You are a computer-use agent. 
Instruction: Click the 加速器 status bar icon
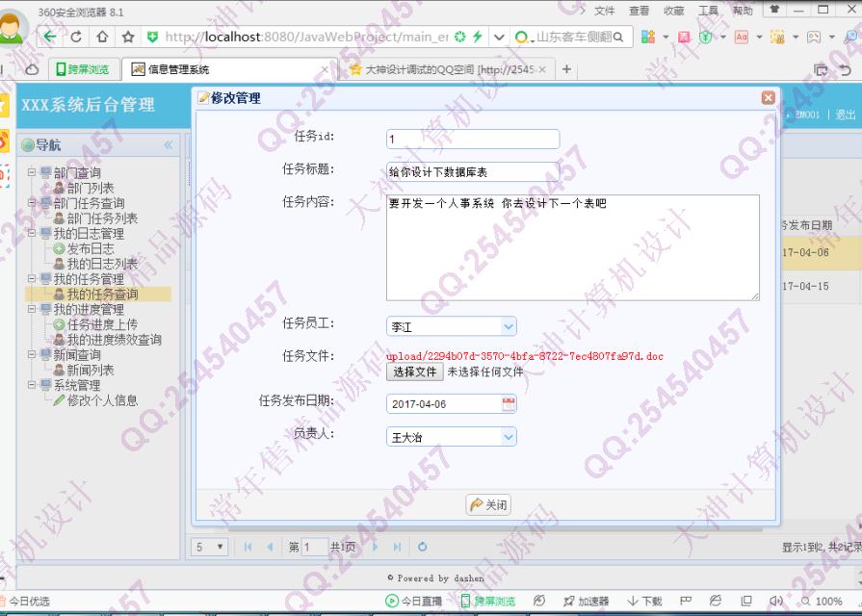pyautogui.click(x=586, y=602)
